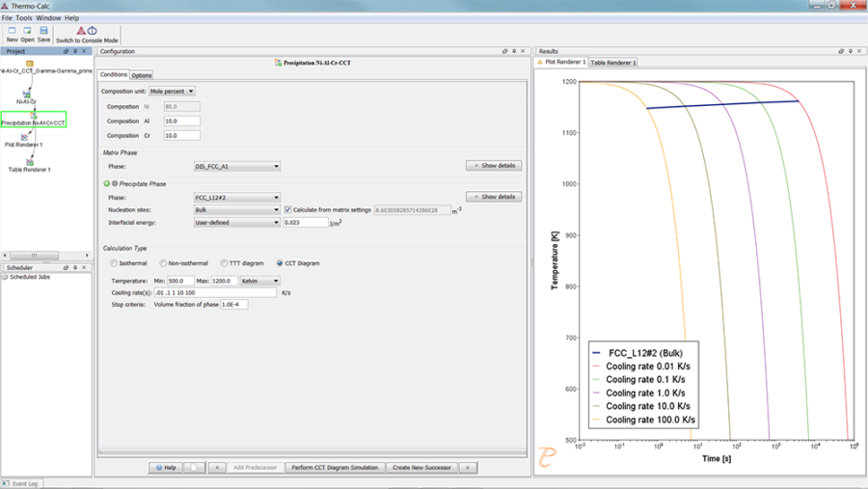Screen dimensions: 868x489
Task: Click the Create New Successor button
Action: coord(420,467)
